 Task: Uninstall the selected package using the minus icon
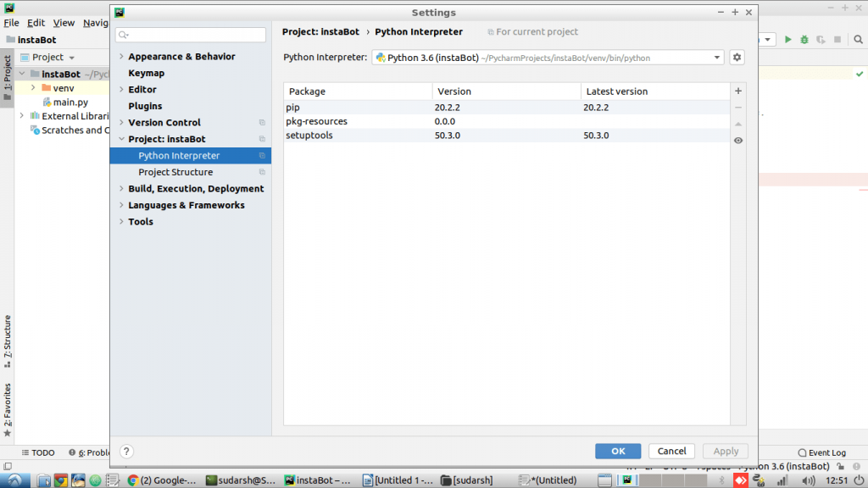pyautogui.click(x=737, y=107)
